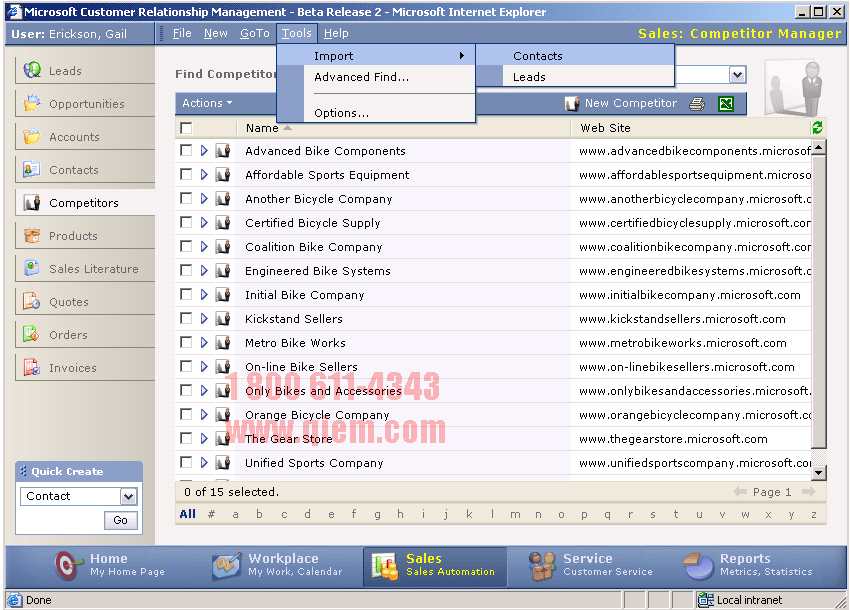Check the box for Another Bicycle Company
The height and width of the screenshot is (610, 850).
point(186,198)
